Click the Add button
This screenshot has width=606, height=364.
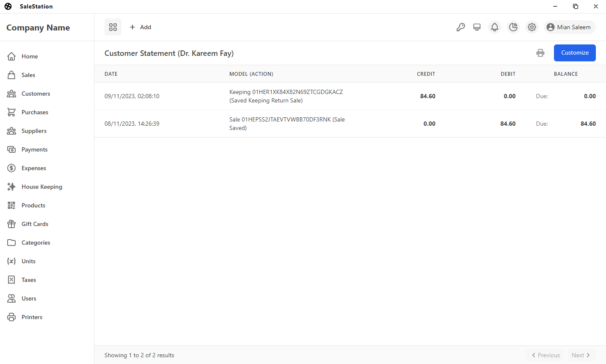pyautogui.click(x=140, y=27)
